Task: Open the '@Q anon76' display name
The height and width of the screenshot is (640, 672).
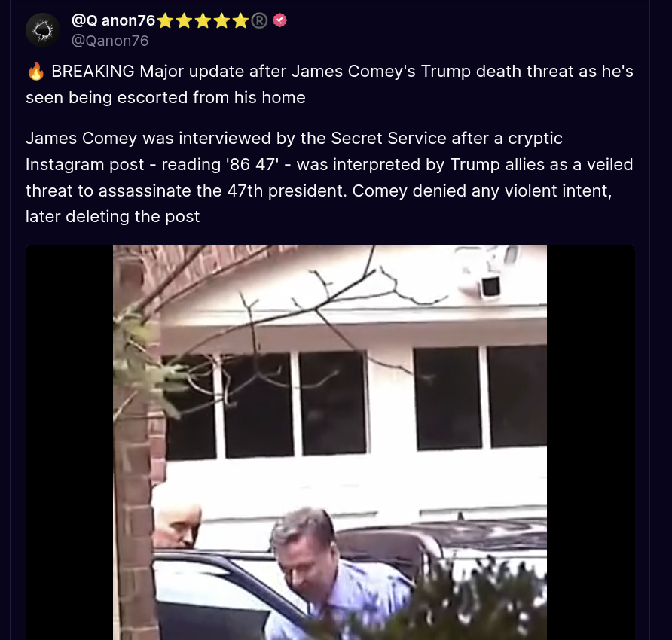Action: (113, 20)
